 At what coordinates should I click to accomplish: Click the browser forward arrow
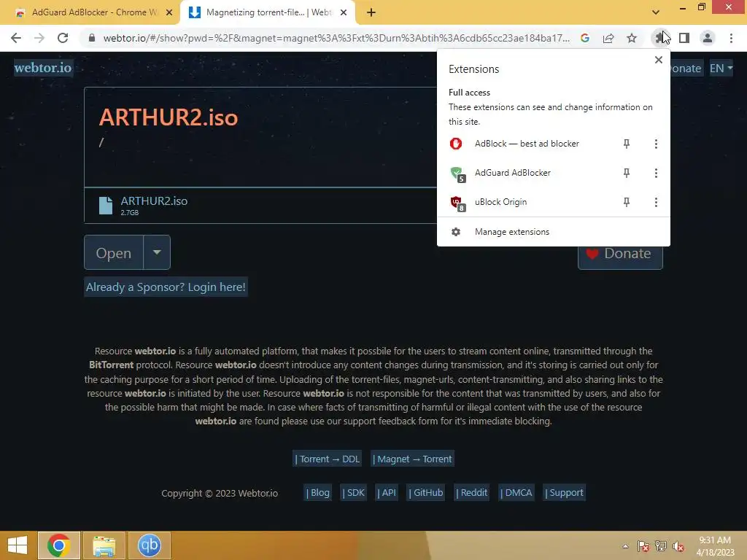click(x=39, y=38)
